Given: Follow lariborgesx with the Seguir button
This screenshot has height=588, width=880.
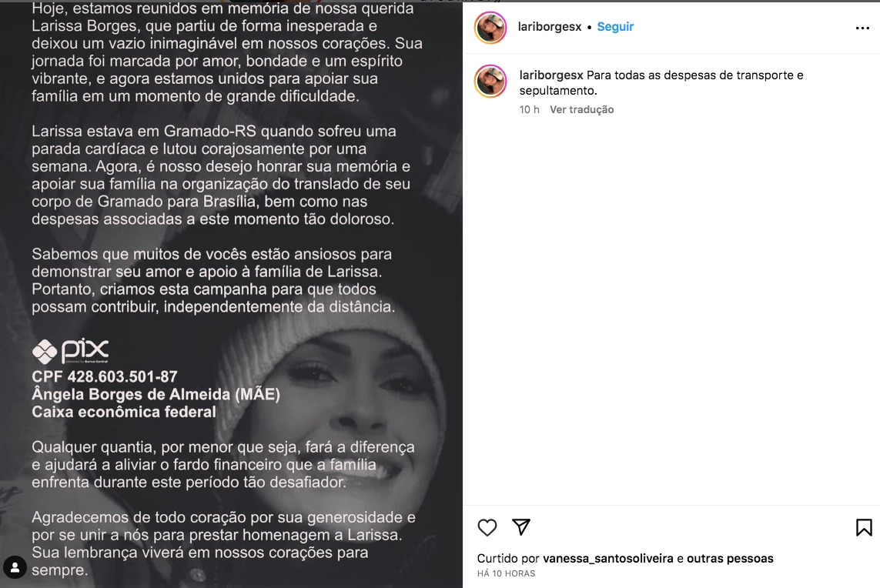Looking at the screenshot, I should coord(615,26).
